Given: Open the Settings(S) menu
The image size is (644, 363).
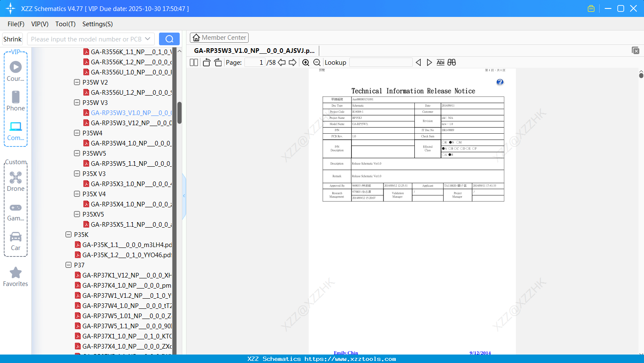Looking at the screenshot, I should 97,24.
